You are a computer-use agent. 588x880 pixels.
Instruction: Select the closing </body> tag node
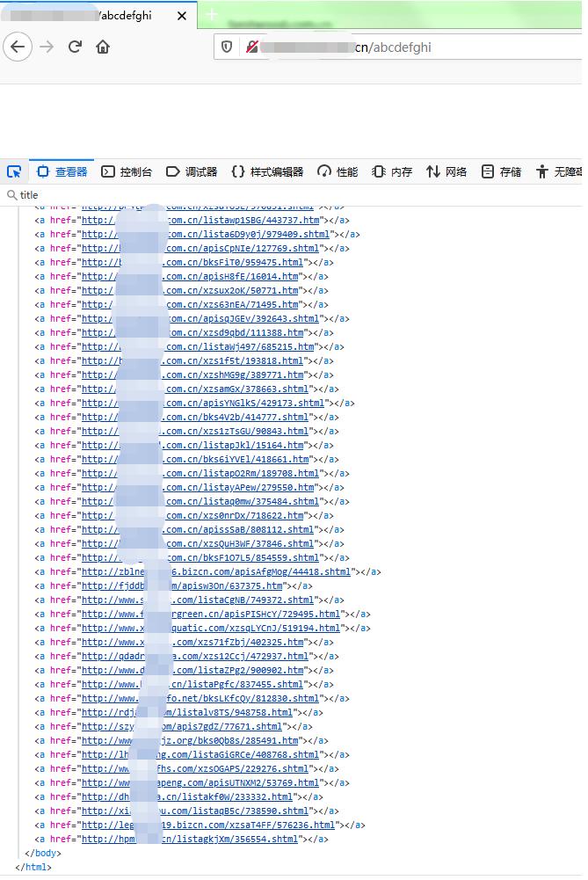[x=43, y=853]
